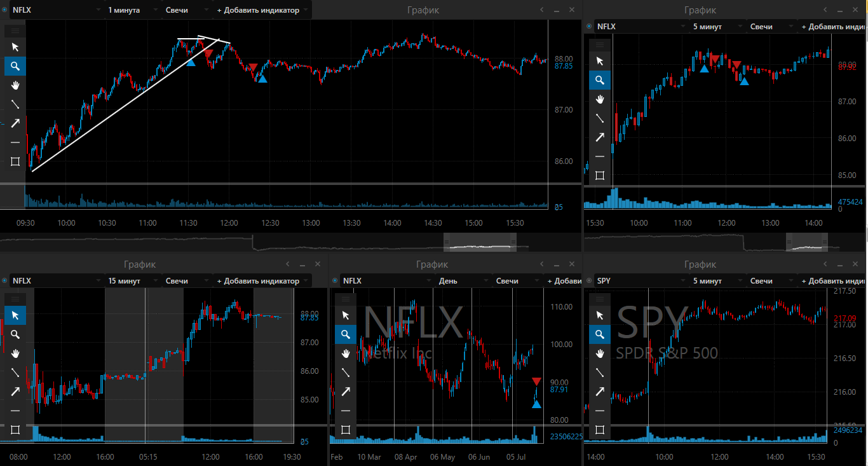The height and width of the screenshot is (466, 868).
Task: Select the cursor tool on the День chart
Action: (346, 315)
